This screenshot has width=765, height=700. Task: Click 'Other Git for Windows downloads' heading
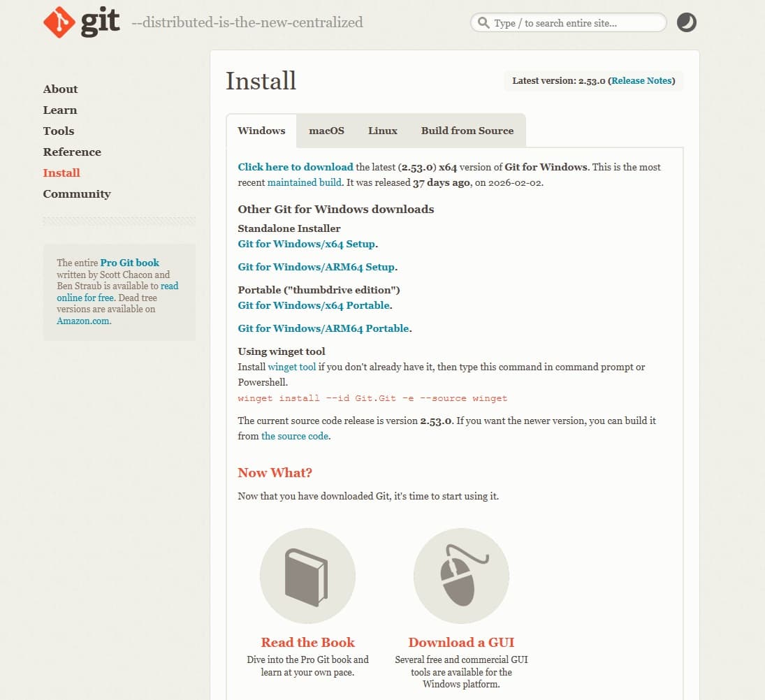[x=335, y=209]
